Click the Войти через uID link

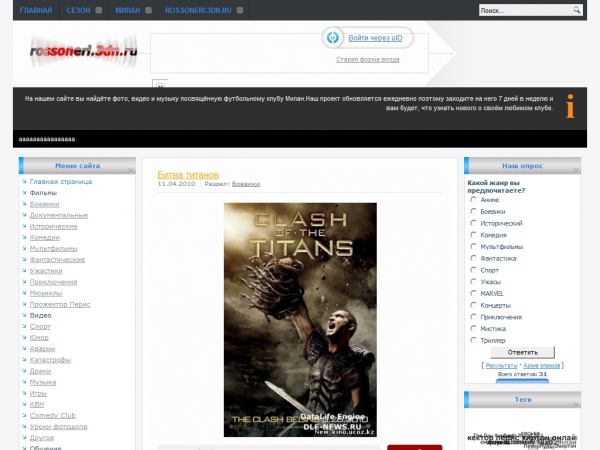click(375, 38)
